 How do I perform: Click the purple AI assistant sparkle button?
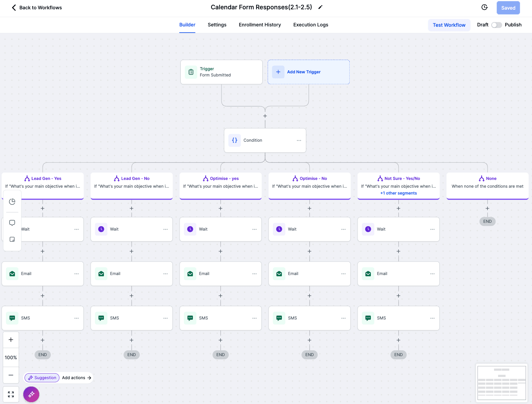coord(31,394)
